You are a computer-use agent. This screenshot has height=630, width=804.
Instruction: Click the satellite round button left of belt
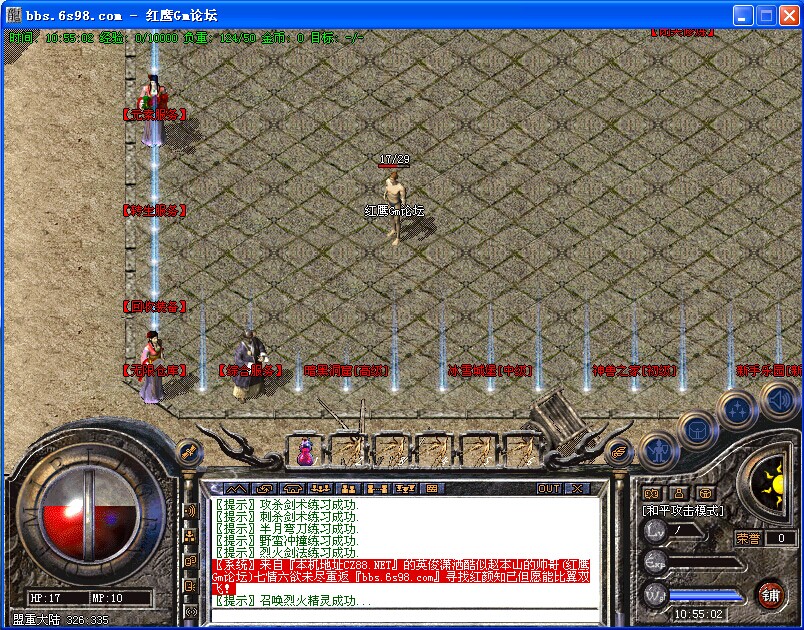click(x=190, y=452)
